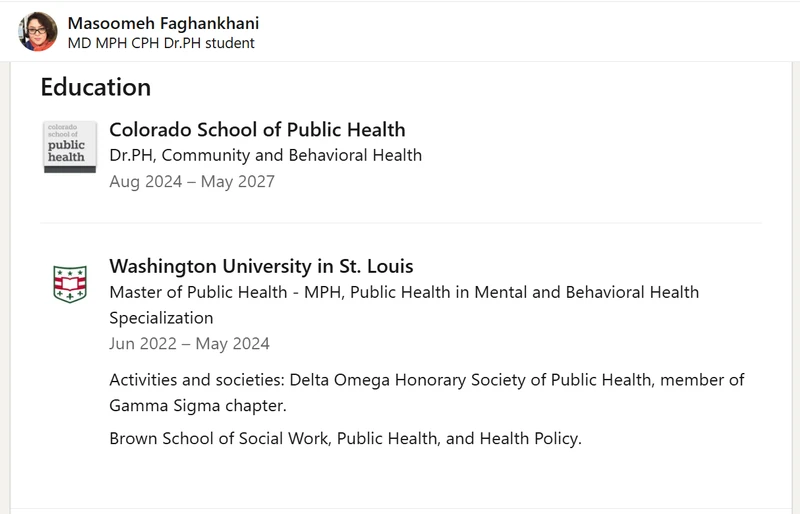Open the Washington University in St. Louis title
800x514 pixels.
(x=261, y=266)
